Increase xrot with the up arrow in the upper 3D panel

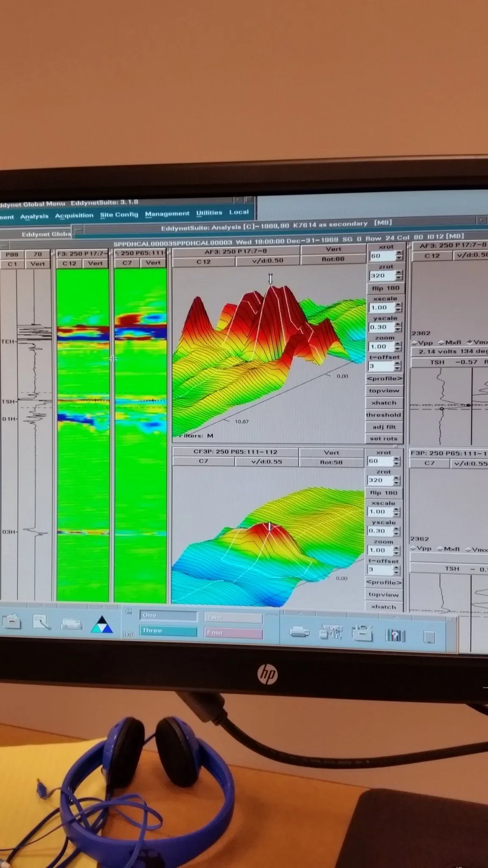[399, 253]
